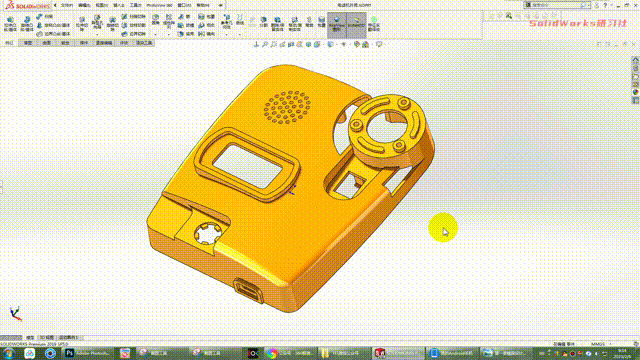The width and height of the screenshot is (640, 360).
Task: Select the Extruded Cut (拉伸切除) tool
Action: click(x=82, y=24)
